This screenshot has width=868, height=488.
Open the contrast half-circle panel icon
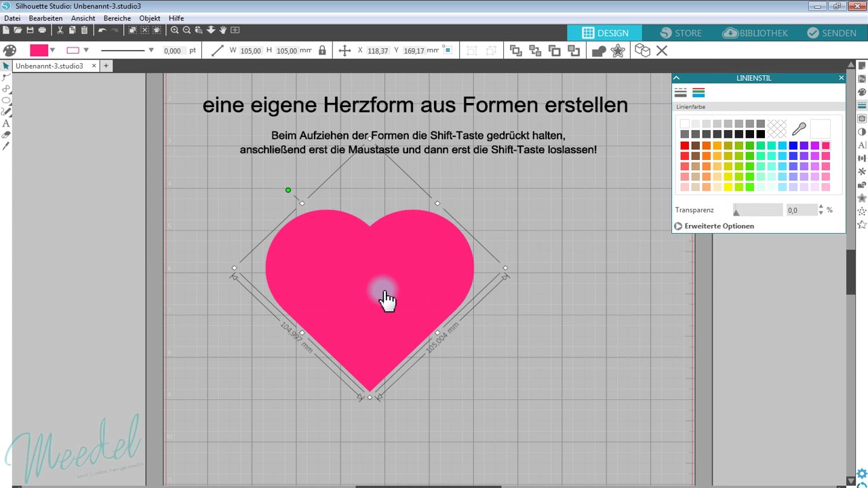pos(862,132)
